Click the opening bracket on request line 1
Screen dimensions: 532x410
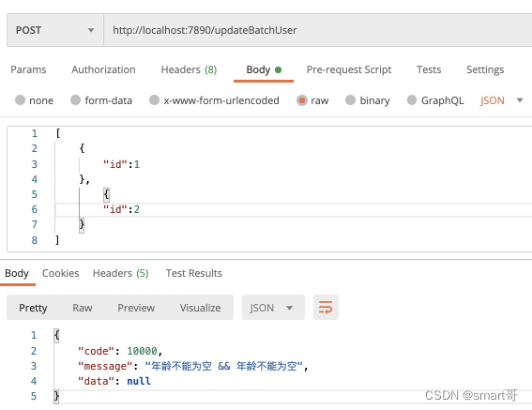pos(58,133)
